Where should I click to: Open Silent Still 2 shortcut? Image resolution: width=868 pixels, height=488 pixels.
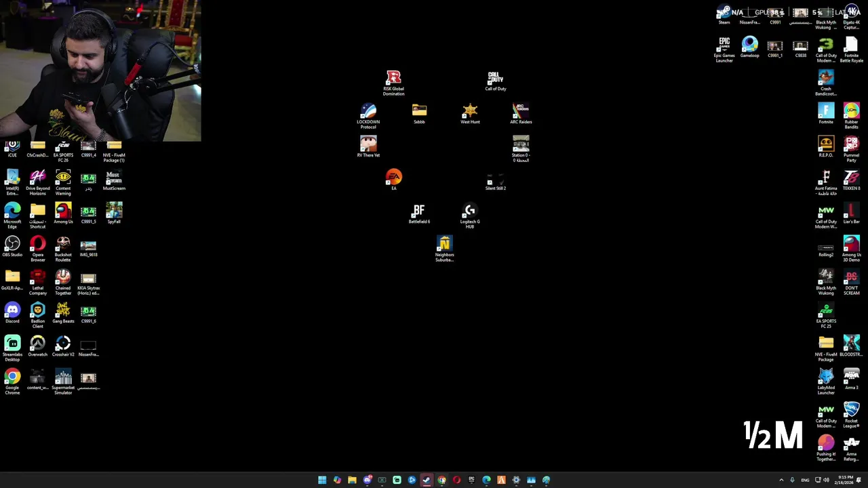(496, 180)
